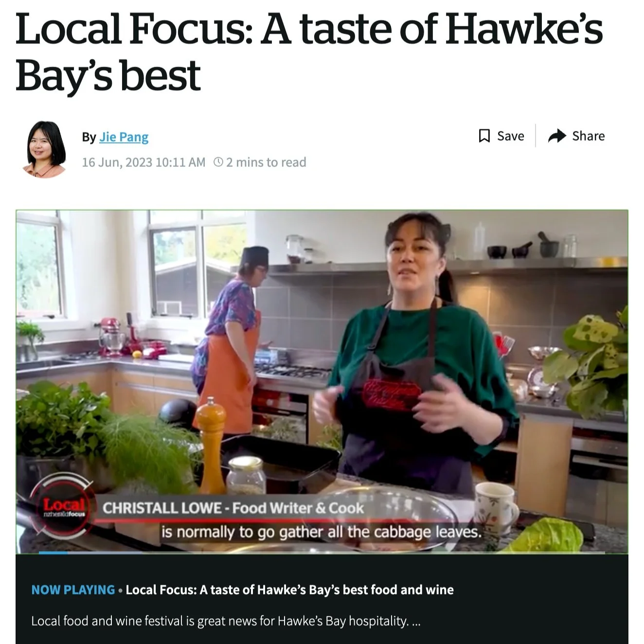Click the 16 Jun, 2023 publish date
Image resolution: width=644 pixels, height=644 pixels.
143,162
